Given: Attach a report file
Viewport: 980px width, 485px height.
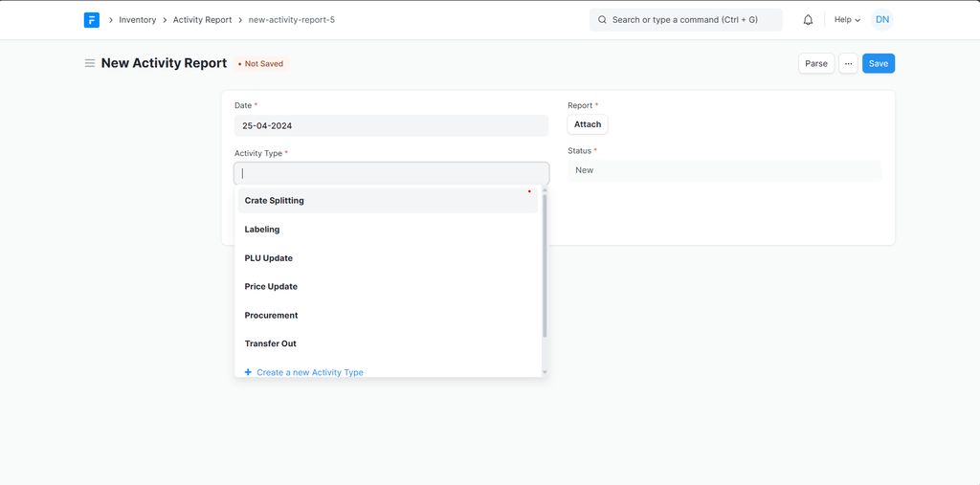Looking at the screenshot, I should point(588,124).
